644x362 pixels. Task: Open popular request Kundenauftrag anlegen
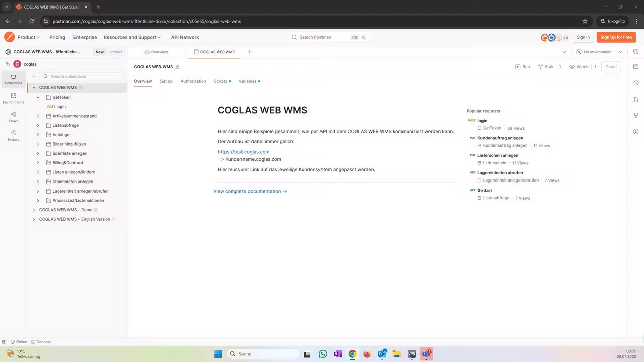[x=500, y=138]
